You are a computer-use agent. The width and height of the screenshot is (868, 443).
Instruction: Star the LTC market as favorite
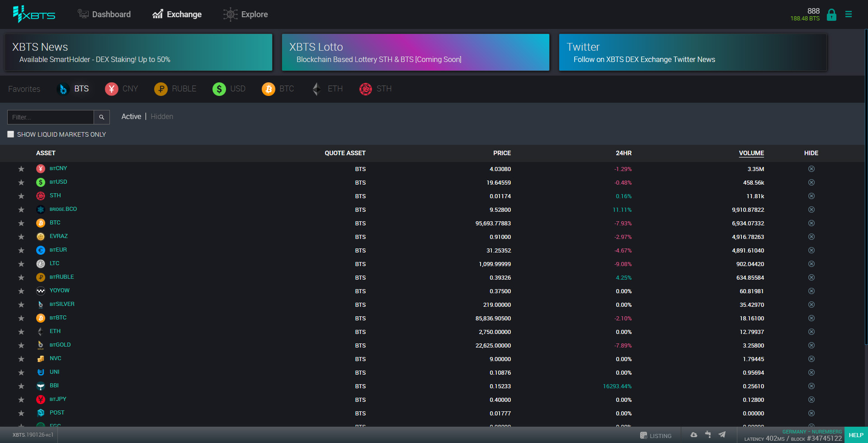[21, 264]
